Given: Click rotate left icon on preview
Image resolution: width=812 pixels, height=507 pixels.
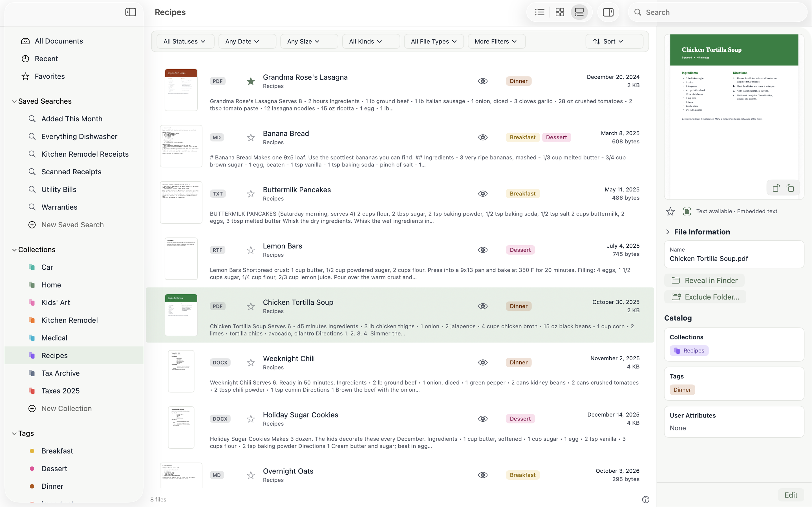Looking at the screenshot, I should pyautogui.click(x=776, y=188).
